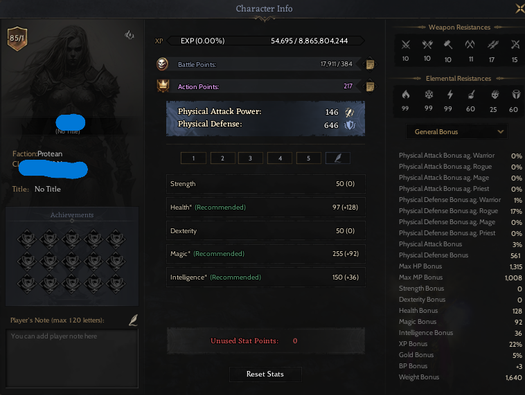Click the Strength stat row

click(x=266, y=183)
